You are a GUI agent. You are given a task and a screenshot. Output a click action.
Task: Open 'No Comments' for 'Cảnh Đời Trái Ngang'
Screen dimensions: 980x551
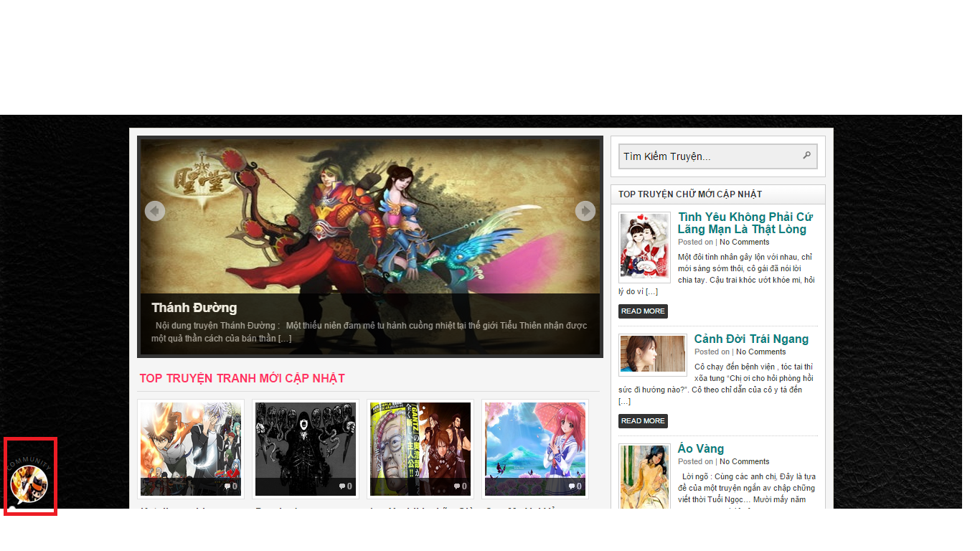(x=760, y=352)
